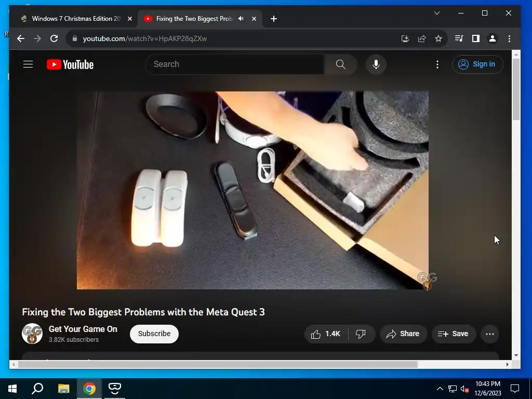Image resolution: width=532 pixels, height=399 pixels.
Task: Close the Fixing the Two Biggest Problems tab
Action: pyautogui.click(x=254, y=19)
